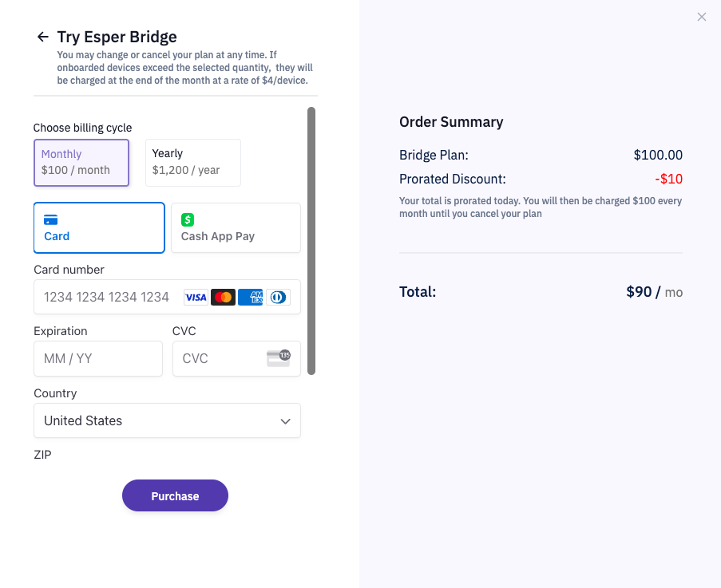Expand country list via chevron arrow
The height and width of the screenshot is (588, 721).
click(286, 421)
